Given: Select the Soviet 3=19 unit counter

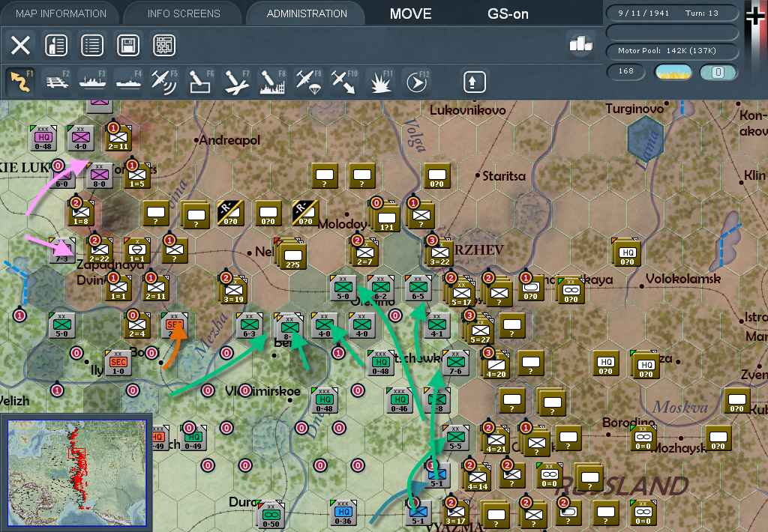Looking at the screenshot, I should pyautogui.click(x=234, y=290).
